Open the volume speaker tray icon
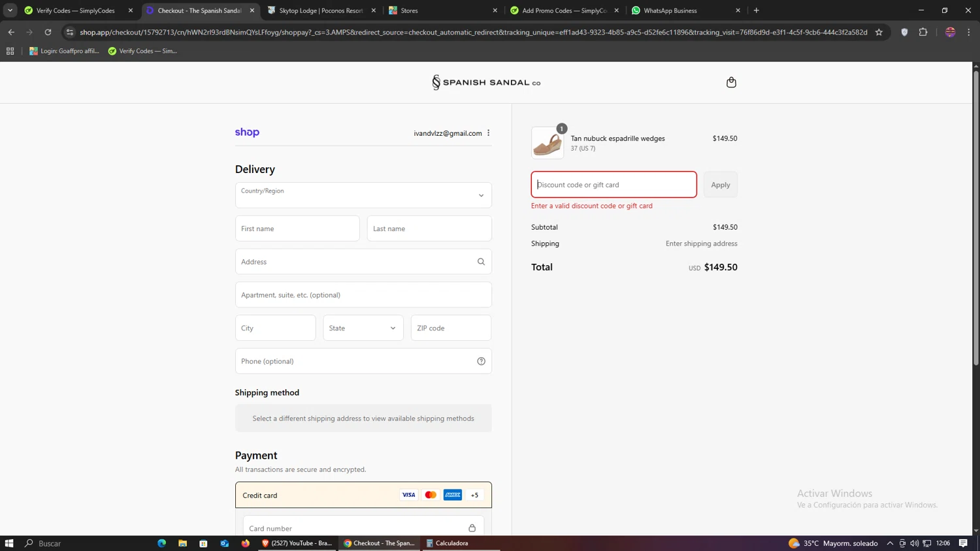This screenshot has width=980, height=551. (x=914, y=543)
